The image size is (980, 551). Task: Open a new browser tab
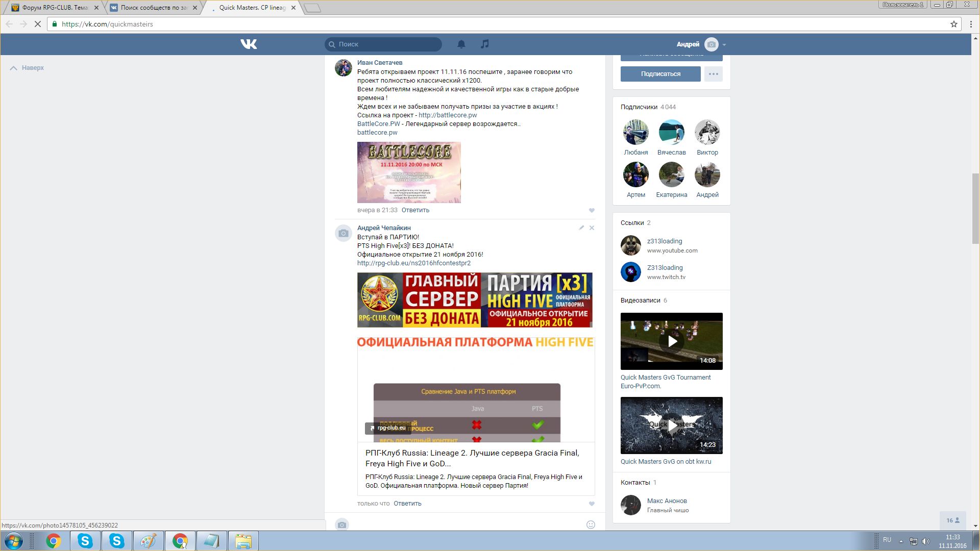(x=312, y=8)
